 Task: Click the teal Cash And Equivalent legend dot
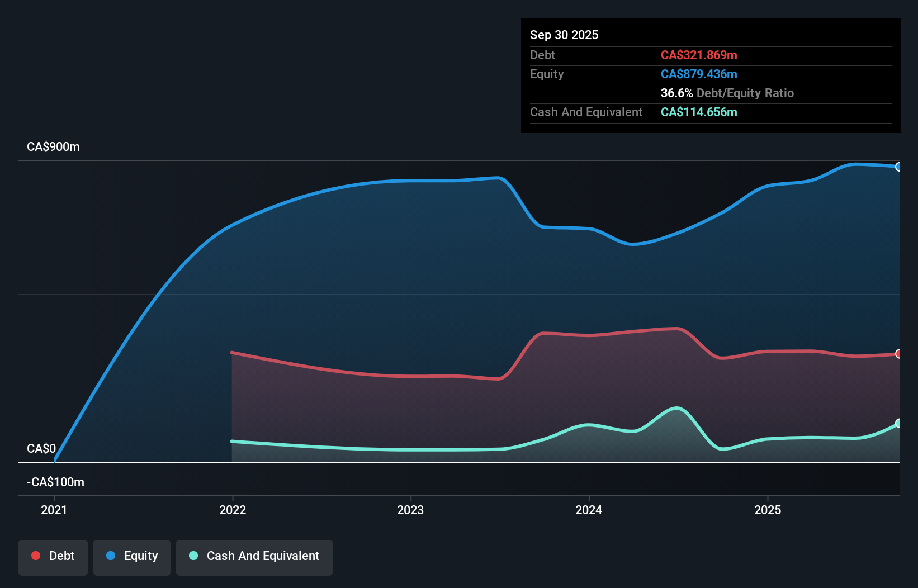(x=193, y=556)
